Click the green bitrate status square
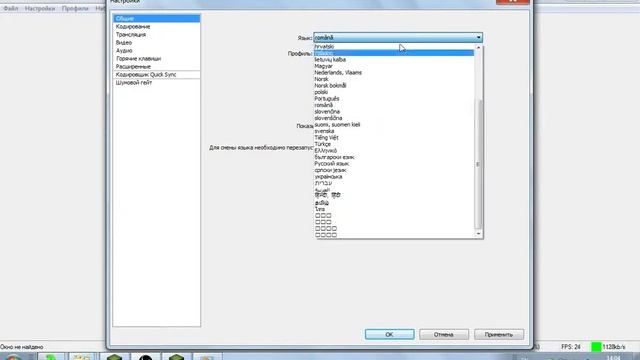Viewport: 640px width, 360px height. 596,347
